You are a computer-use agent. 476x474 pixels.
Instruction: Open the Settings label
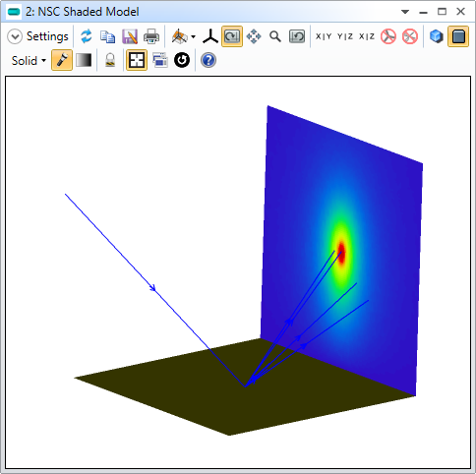(x=47, y=36)
